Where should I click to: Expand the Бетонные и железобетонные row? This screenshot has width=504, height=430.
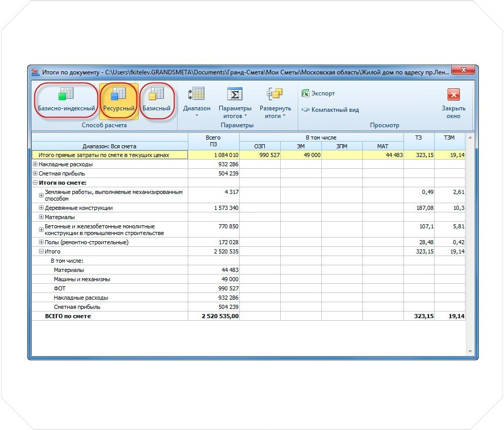[x=41, y=230]
